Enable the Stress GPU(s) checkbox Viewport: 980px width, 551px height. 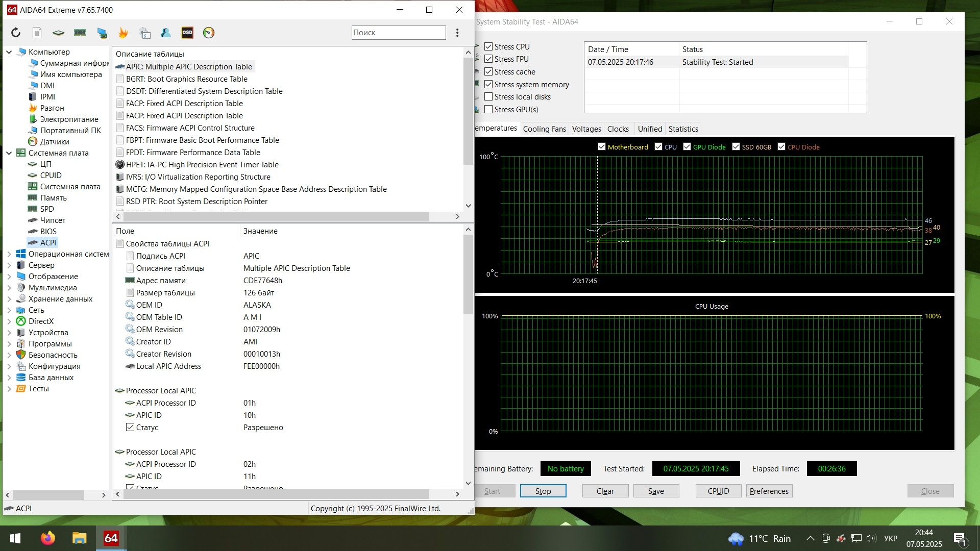pyautogui.click(x=488, y=109)
